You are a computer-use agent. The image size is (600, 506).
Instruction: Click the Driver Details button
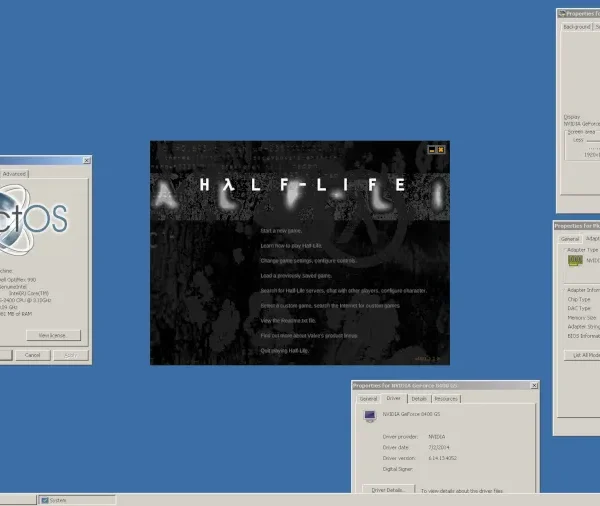tap(388, 490)
